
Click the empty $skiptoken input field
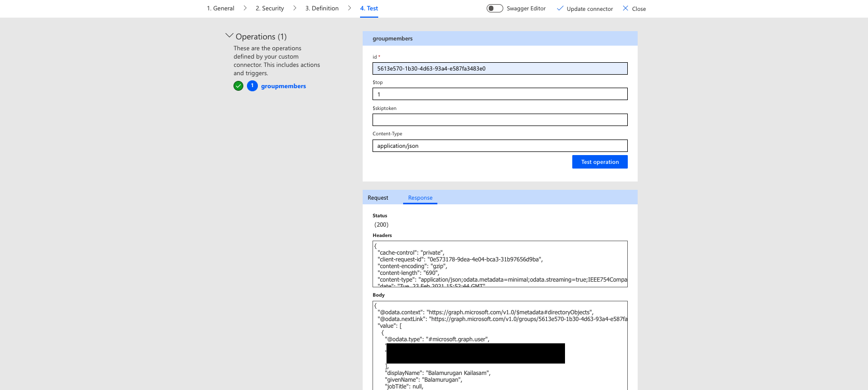click(x=500, y=120)
